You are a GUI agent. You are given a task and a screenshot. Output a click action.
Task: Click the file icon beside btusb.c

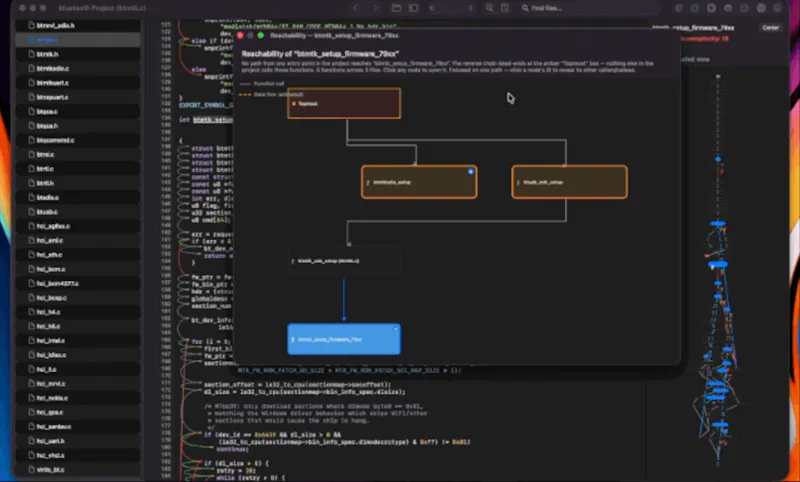click(x=31, y=212)
